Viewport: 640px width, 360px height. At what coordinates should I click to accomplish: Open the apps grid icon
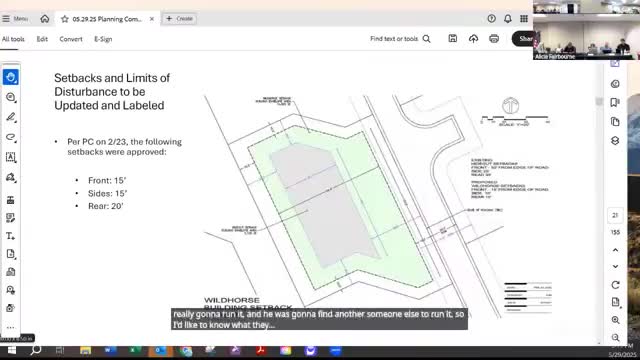click(524, 19)
